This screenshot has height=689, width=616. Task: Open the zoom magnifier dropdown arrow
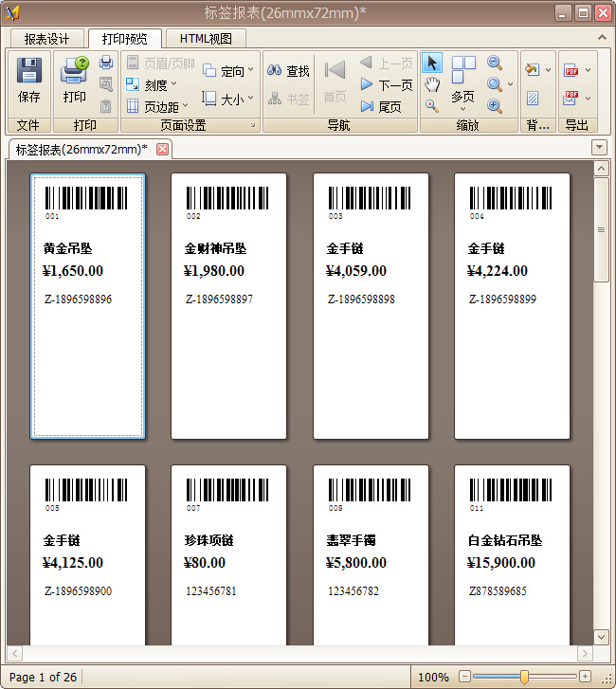[510, 84]
